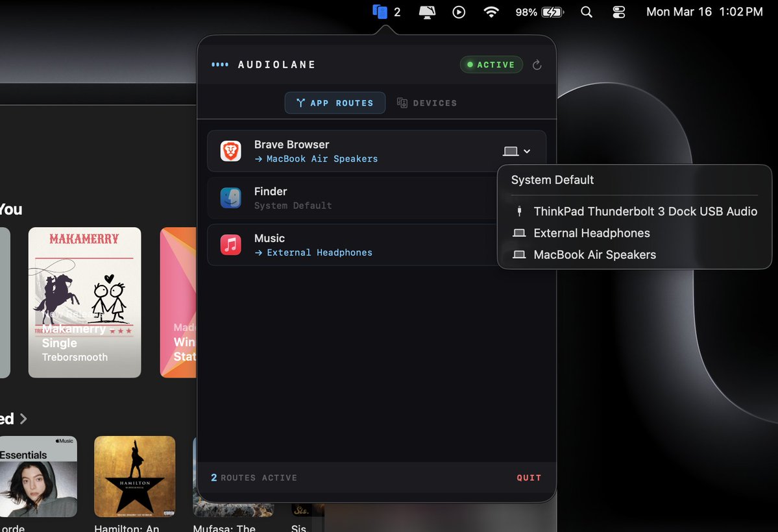778x532 pixels.
Task: Click the USB plug icon beside ThinkPad dock
Action: point(520,212)
